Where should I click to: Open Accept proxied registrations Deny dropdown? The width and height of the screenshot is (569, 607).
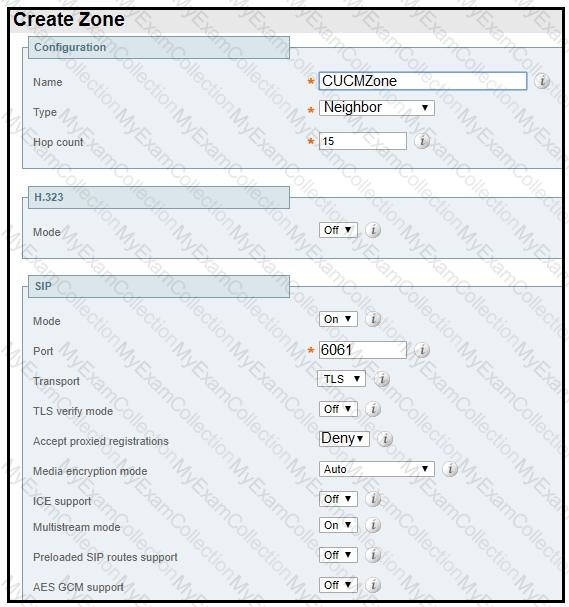tap(344, 439)
